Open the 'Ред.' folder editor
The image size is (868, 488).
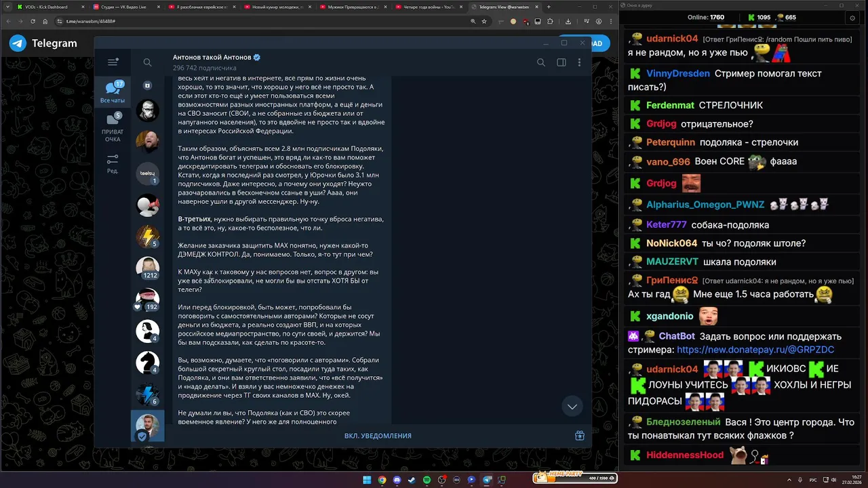tap(113, 163)
